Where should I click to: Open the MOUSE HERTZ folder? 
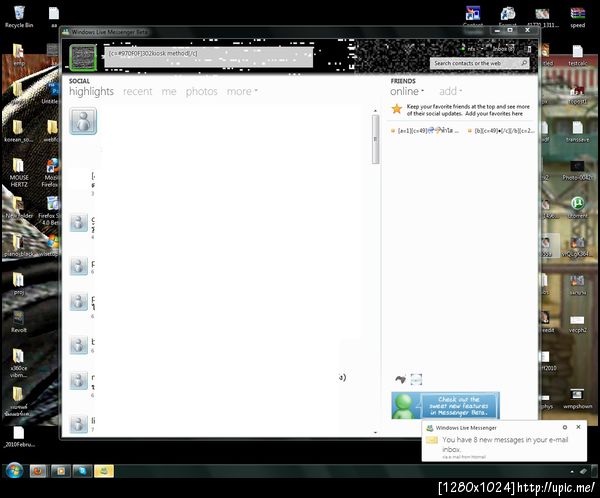19,173
